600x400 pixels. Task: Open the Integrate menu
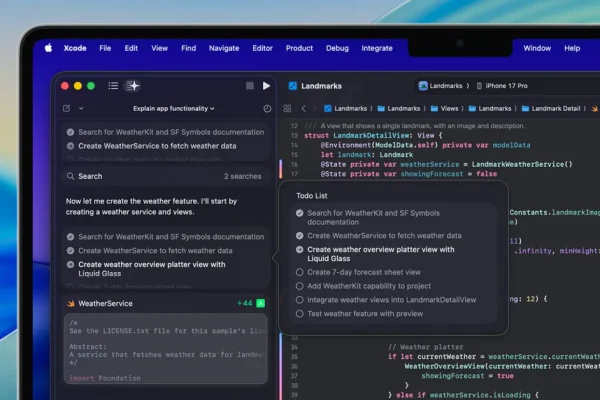pos(377,48)
